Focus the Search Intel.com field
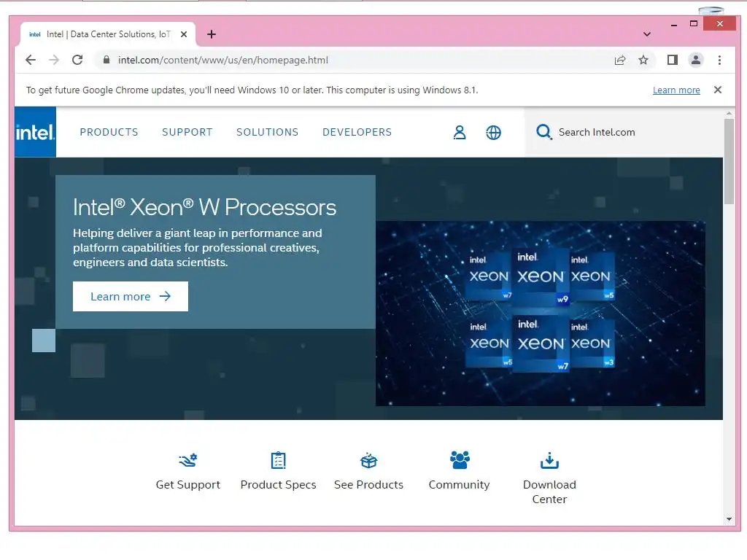Screen dimensions: 747x560 click(x=624, y=132)
